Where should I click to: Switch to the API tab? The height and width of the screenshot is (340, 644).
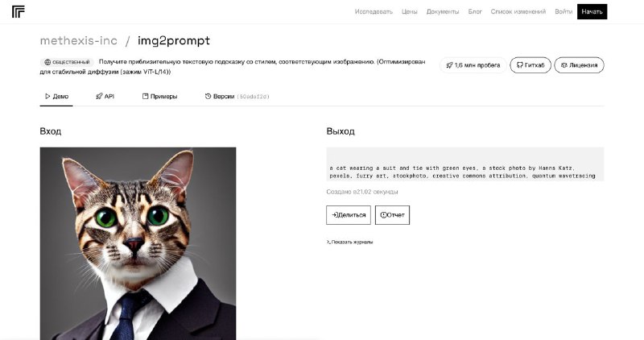click(105, 96)
